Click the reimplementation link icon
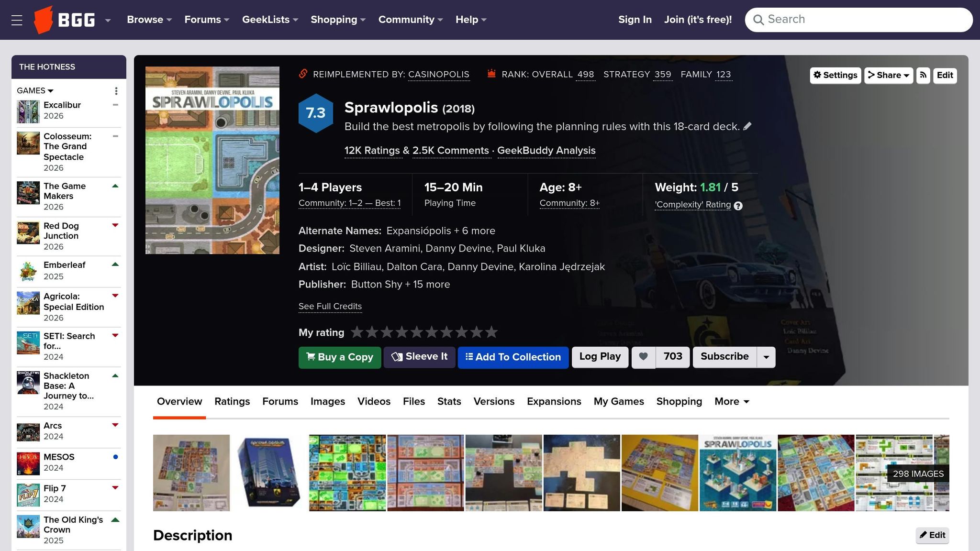This screenshot has height=551, width=980. [303, 74]
